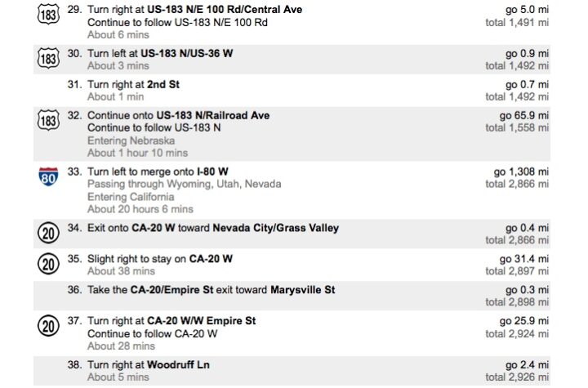
Task: Select step 34 exit toward Nevada City/Grass Valley
Action: click(x=292, y=234)
